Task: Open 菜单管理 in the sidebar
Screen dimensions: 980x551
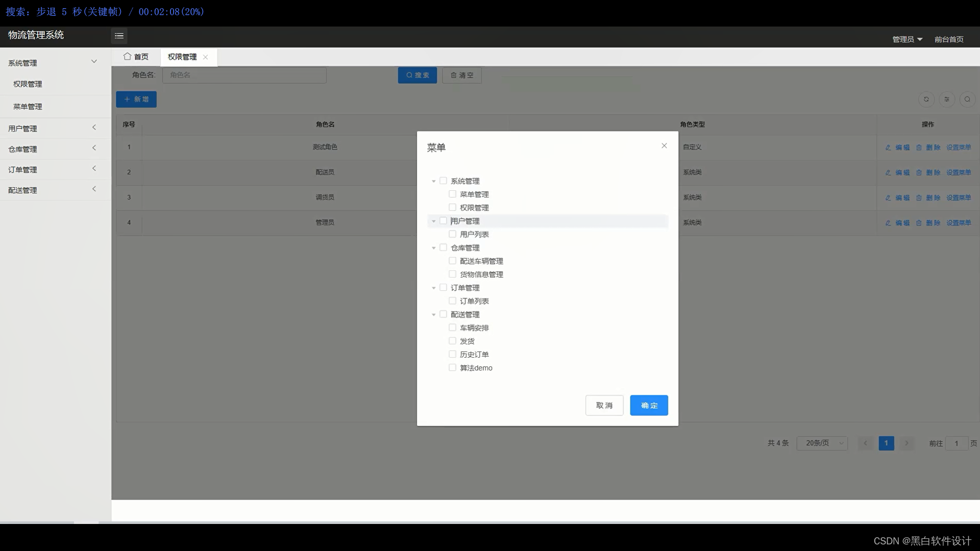Action: (x=28, y=107)
